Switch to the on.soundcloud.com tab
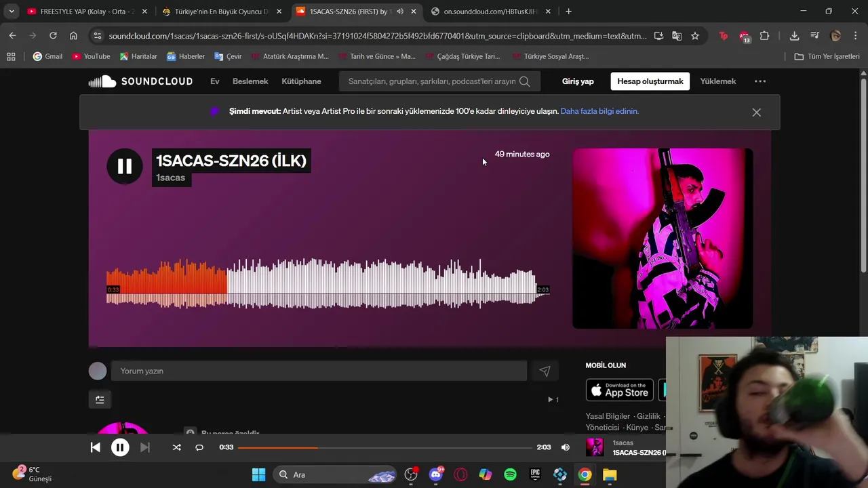The image size is (868, 488). point(492,12)
